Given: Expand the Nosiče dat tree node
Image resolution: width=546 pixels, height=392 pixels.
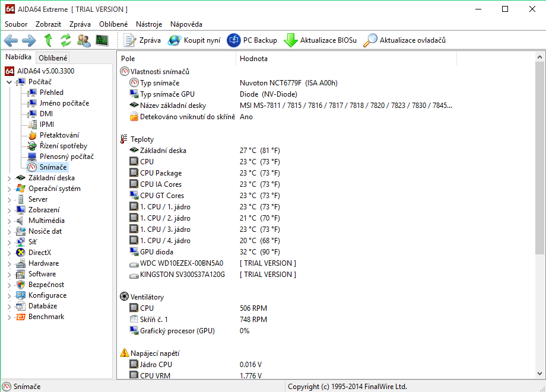Looking at the screenshot, I should click(x=9, y=232).
